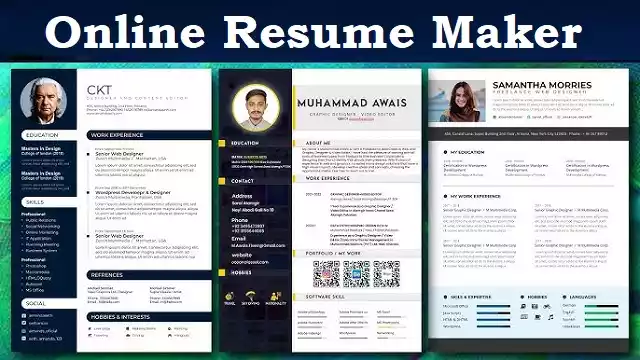Click the SAMANTHA MORRIES name heading
Image resolution: width=640 pixels, height=360 pixels.
tap(542, 85)
